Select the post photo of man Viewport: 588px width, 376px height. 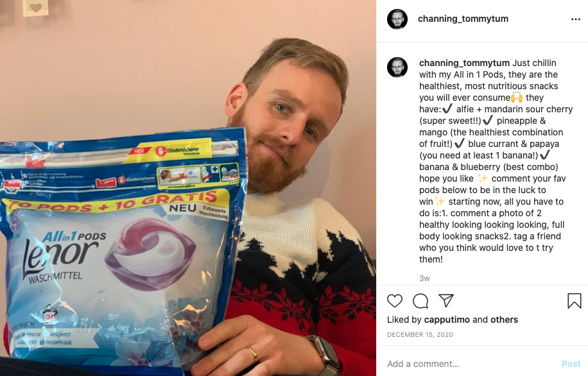tap(188, 188)
